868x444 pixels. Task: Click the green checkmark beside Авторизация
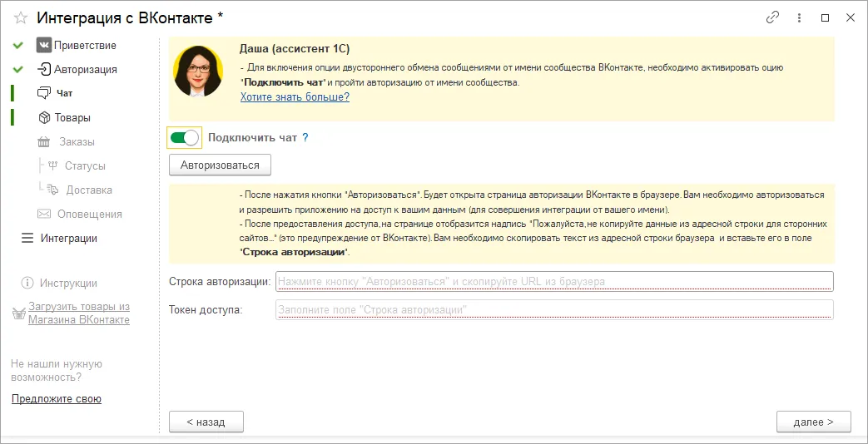coord(18,70)
